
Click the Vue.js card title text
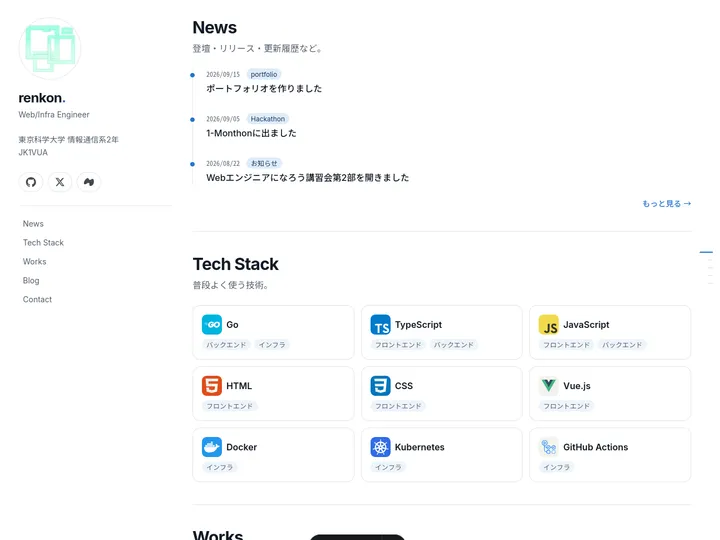(577, 386)
